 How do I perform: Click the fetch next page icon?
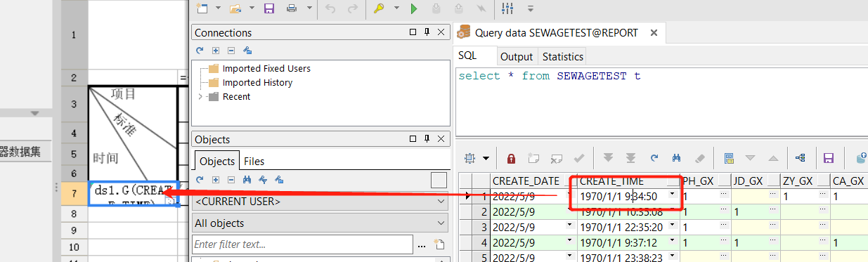tap(609, 158)
